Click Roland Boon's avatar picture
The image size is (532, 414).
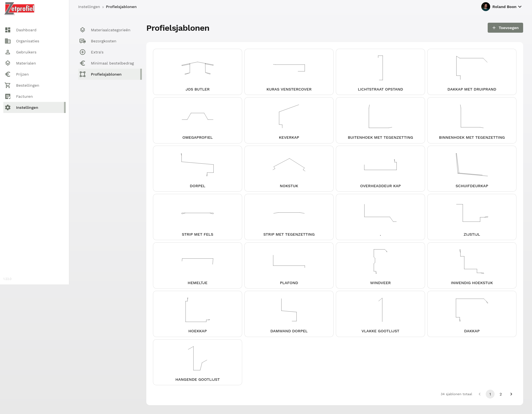[x=485, y=7]
